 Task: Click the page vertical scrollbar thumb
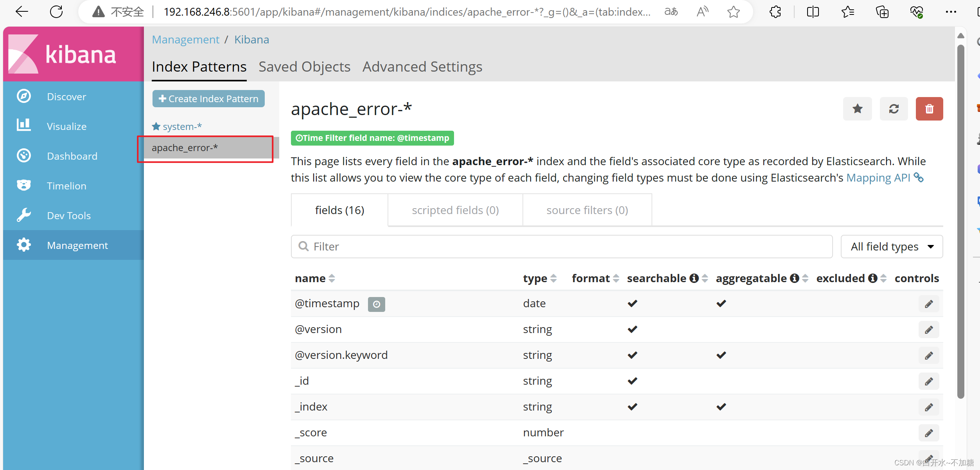[x=961, y=221]
